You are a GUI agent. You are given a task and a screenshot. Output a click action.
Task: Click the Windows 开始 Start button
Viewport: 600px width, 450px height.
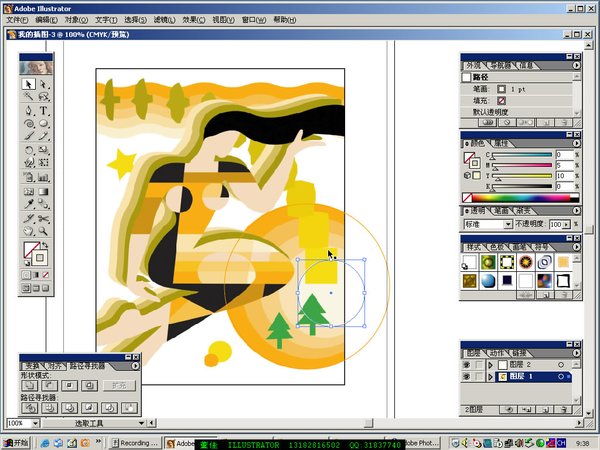coord(17,442)
